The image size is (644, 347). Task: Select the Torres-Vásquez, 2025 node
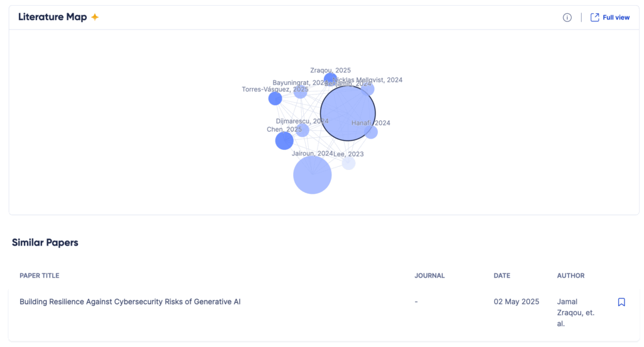pos(275,98)
